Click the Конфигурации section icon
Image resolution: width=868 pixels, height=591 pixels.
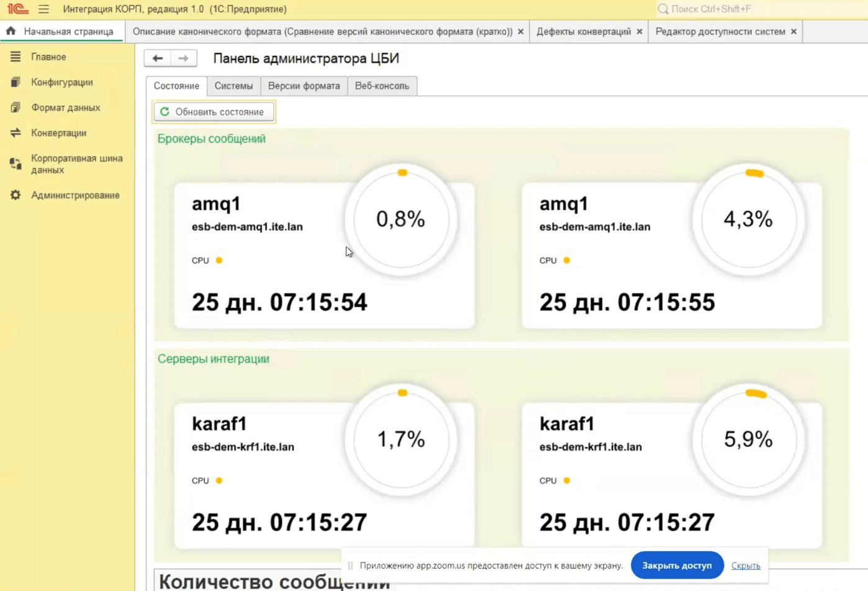click(x=16, y=82)
